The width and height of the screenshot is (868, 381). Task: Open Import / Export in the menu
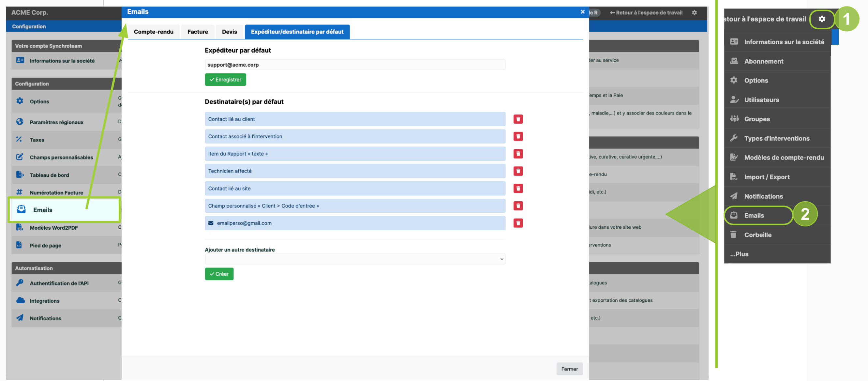(777, 177)
